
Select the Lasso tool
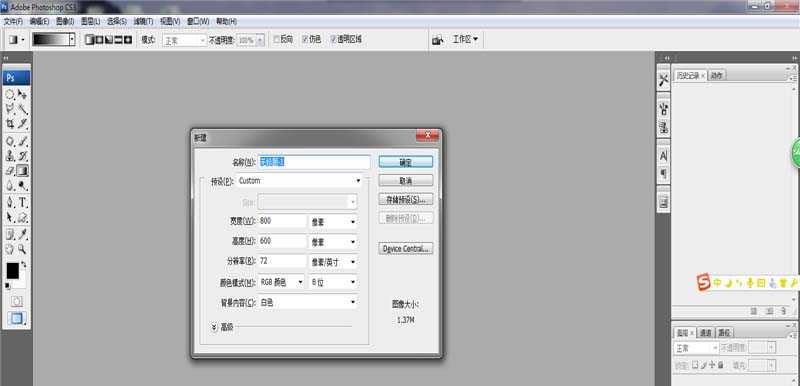(x=10, y=109)
